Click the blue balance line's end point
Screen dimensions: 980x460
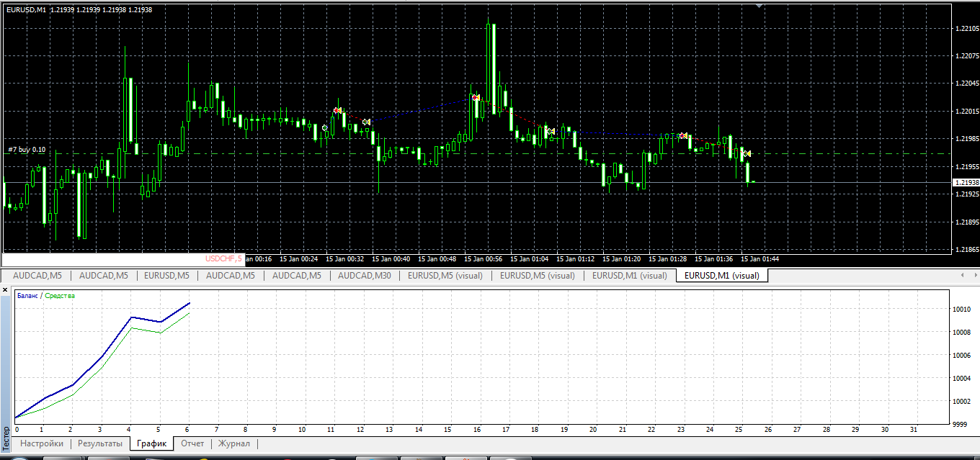[190, 303]
